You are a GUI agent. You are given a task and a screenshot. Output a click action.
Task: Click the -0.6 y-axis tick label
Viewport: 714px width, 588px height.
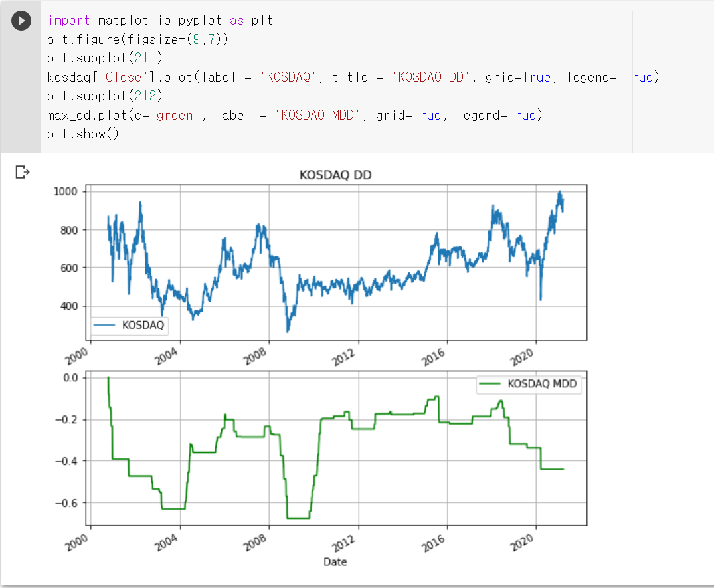coord(66,503)
